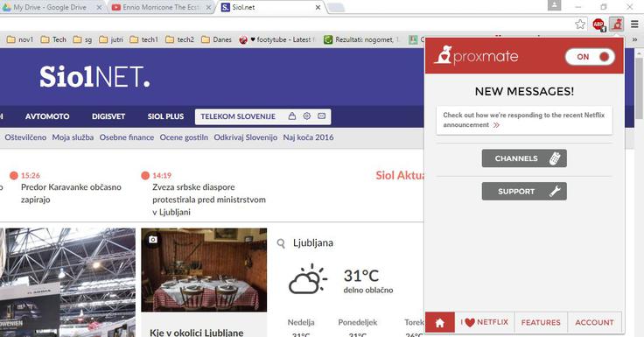Open the sg bookmarks folder

[x=82, y=39]
